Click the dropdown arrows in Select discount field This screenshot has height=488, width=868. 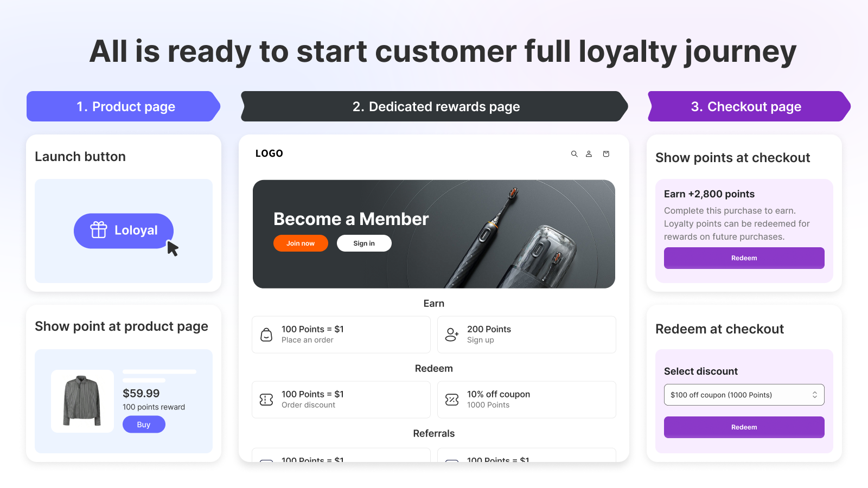pyautogui.click(x=814, y=395)
